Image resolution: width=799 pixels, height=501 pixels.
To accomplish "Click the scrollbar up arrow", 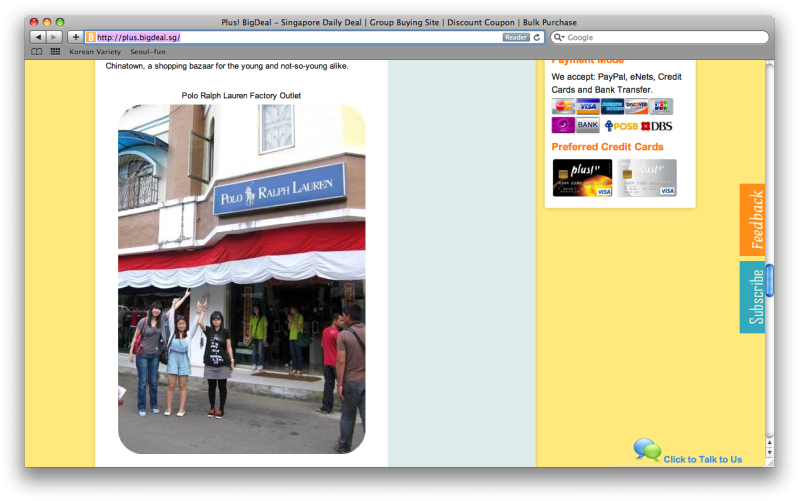I will [x=769, y=443].
